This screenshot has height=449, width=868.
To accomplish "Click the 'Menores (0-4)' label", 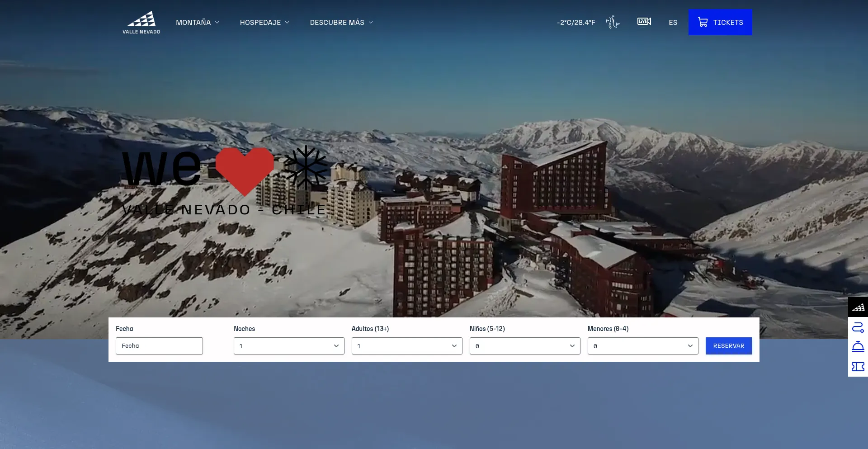I will [x=608, y=329].
